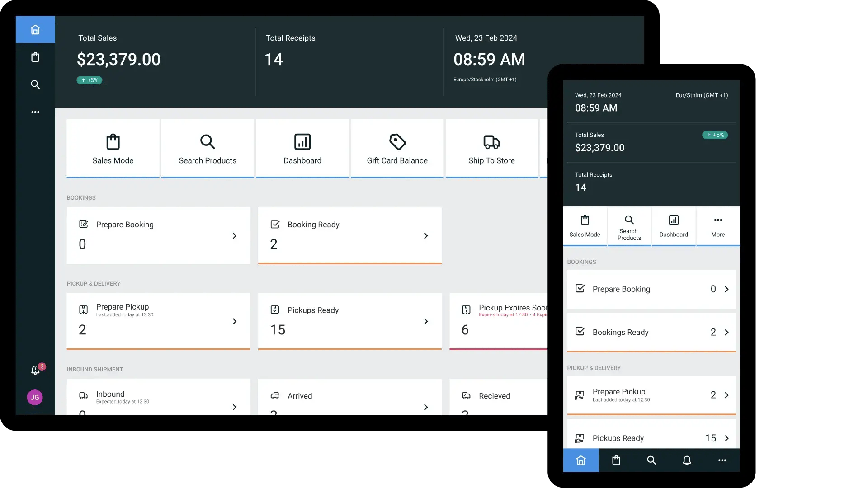The image size is (868, 488).
Task: Switch to Search Products tab on mobile
Action: pyautogui.click(x=629, y=226)
